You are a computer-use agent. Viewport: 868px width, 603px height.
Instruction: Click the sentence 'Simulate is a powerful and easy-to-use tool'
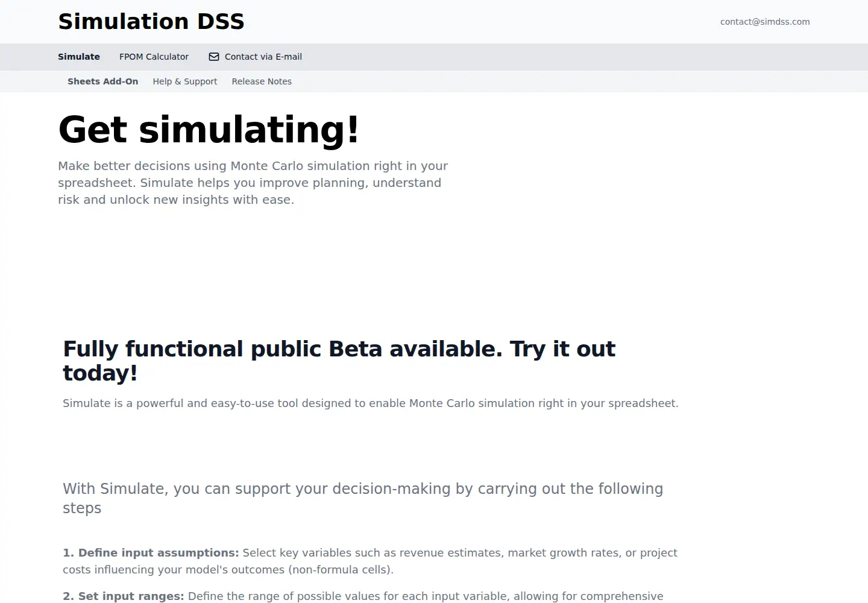click(x=371, y=403)
